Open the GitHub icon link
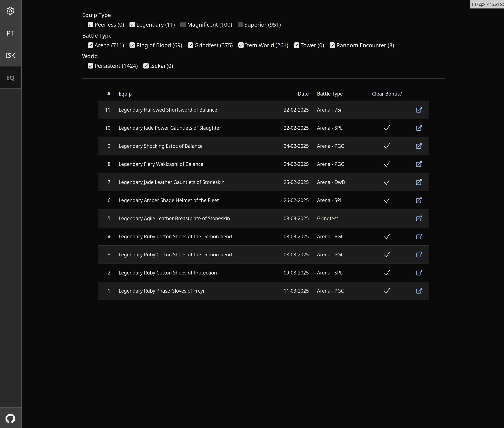The width and height of the screenshot is (504, 428). click(x=10, y=418)
